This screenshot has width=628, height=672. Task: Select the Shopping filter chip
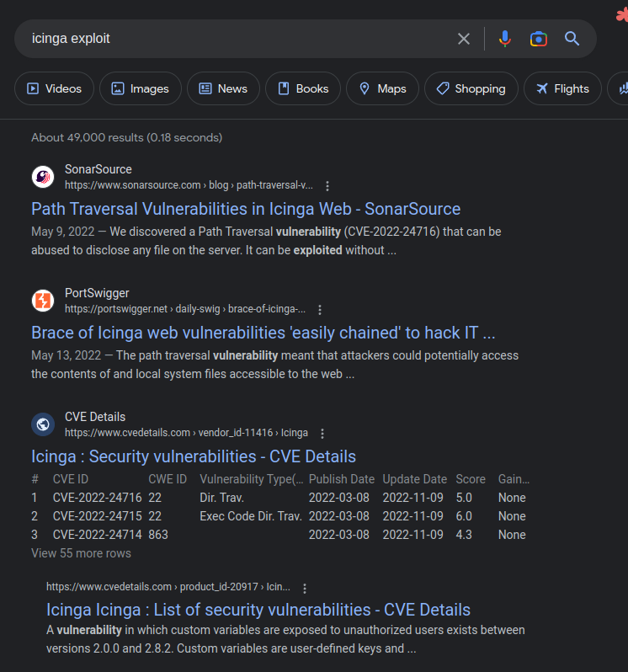[471, 88]
